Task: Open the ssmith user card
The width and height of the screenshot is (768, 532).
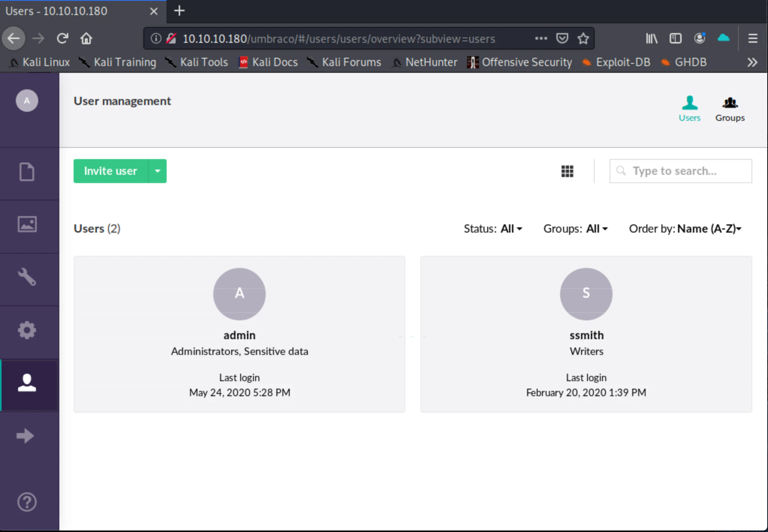Action: point(586,334)
